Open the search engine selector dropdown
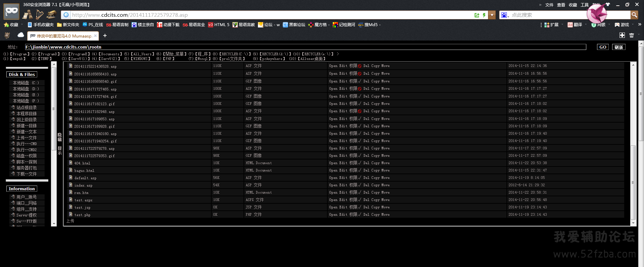 click(x=505, y=15)
